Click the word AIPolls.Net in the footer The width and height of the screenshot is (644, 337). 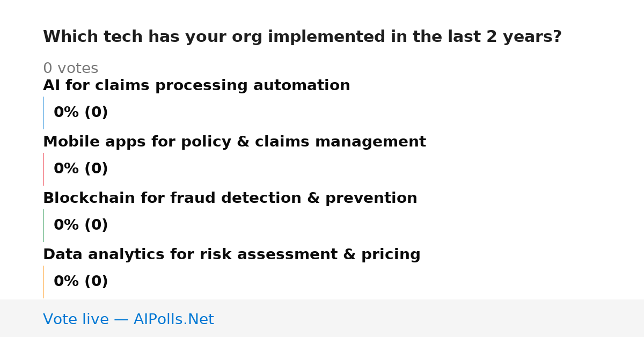(x=174, y=319)
